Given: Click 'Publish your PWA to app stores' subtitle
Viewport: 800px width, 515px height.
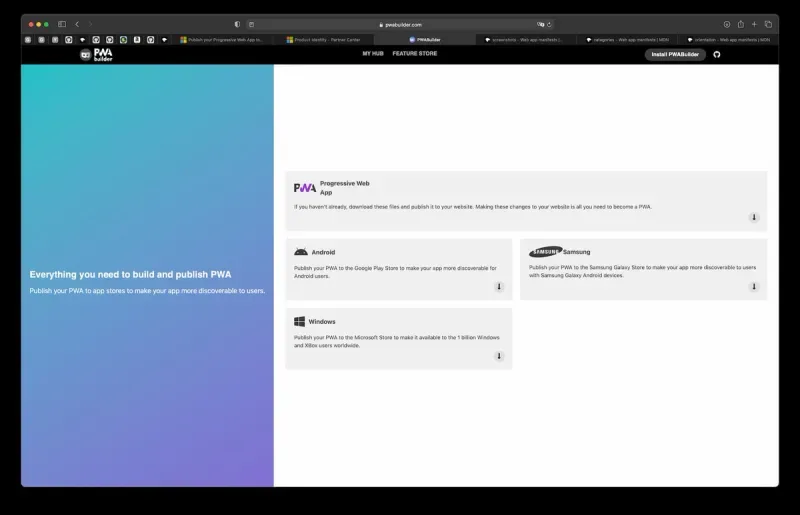Looking at the screenshot, I should click(x=147, y=291).
